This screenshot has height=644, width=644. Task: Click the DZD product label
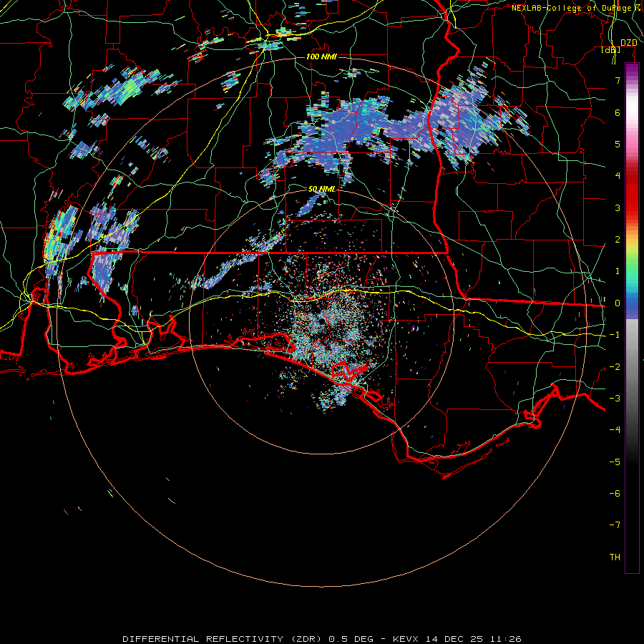pyautogui.click(x=629, y=43)
